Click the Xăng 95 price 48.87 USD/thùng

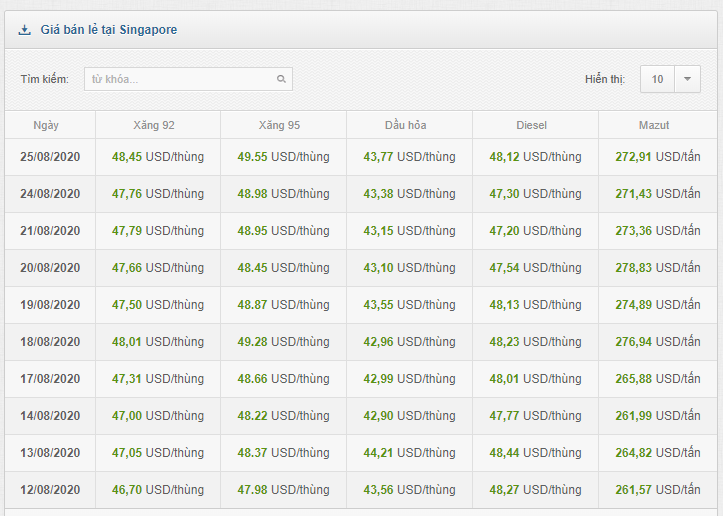284,305
